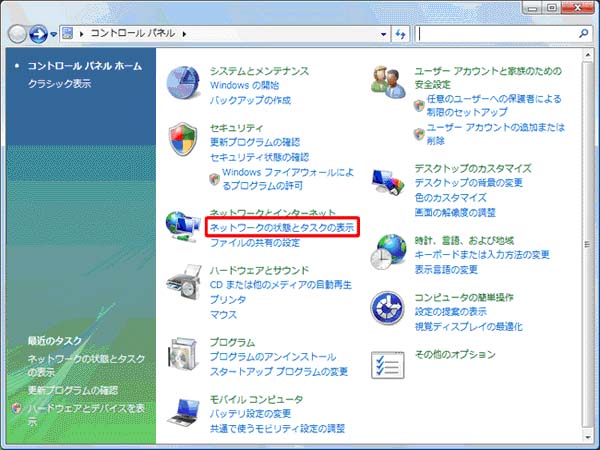Click the デスクトップのカスタマイズ monitor icon
The width and height of the screenshot is (600, 450).
(x=388, y=183)
